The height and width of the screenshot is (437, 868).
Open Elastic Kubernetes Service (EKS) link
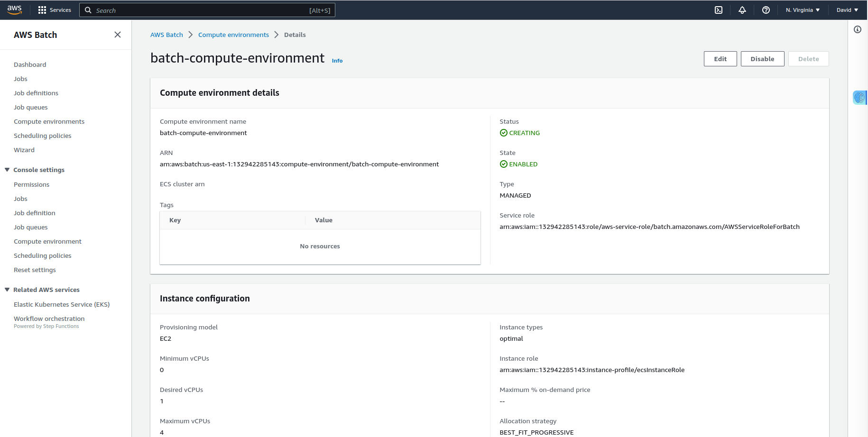[62, 304]
